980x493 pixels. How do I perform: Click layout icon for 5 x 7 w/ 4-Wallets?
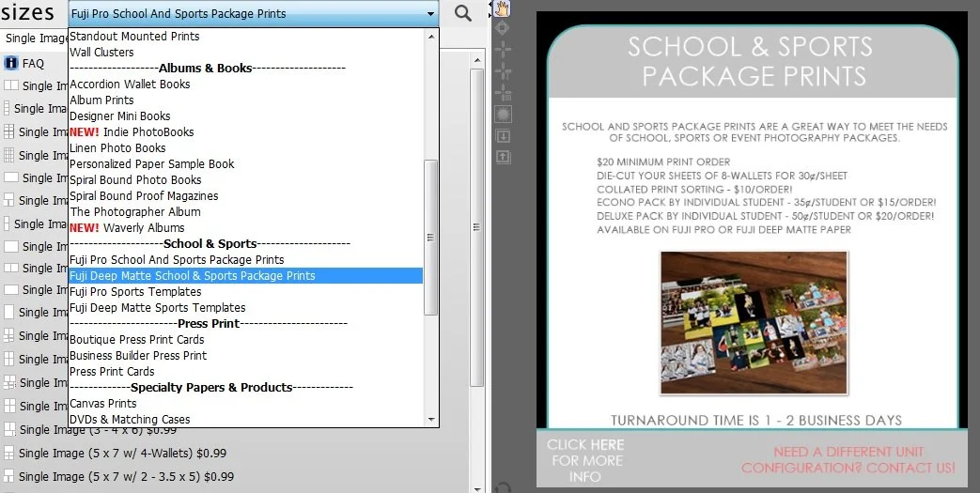pyautogui.click(x=8, y=453)
